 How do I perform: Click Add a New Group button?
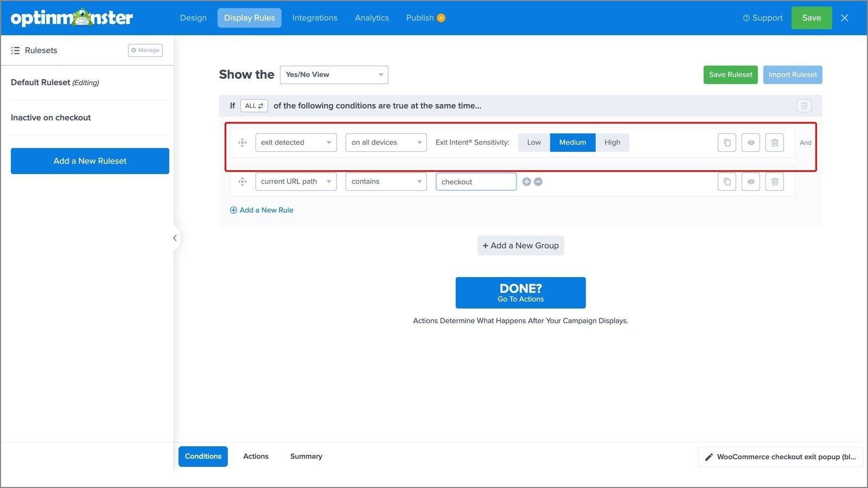click(521, 246)
